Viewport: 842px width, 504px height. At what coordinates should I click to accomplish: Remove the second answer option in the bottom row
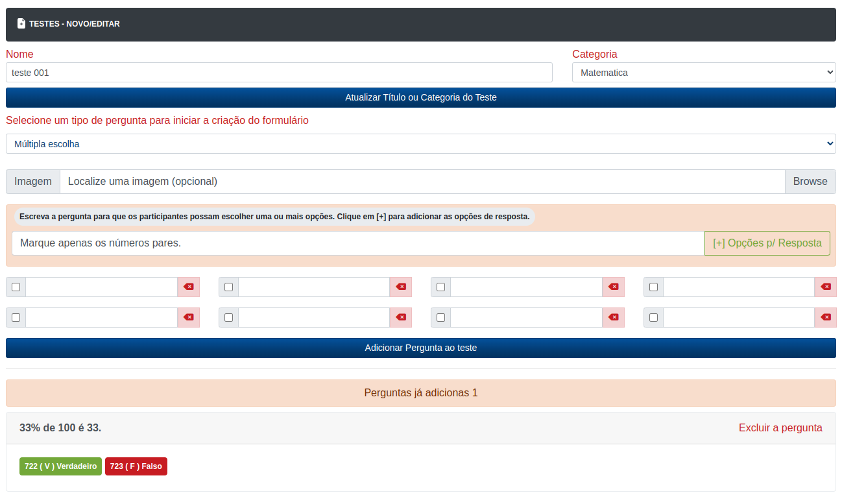click(x=401, y=317)
